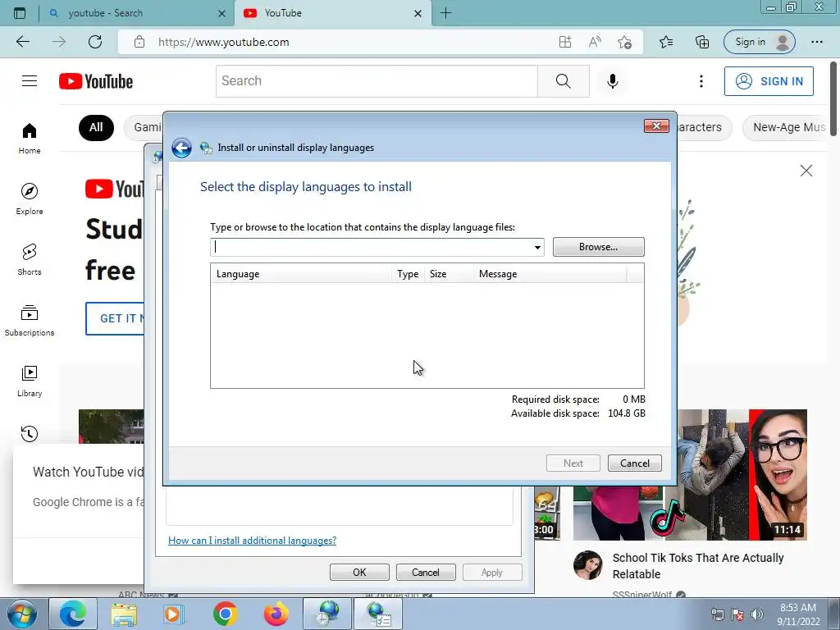The height and width of the screenshot is (630, 840).
Task: Activate the Read aloud icon
Action: pos(595,42)
